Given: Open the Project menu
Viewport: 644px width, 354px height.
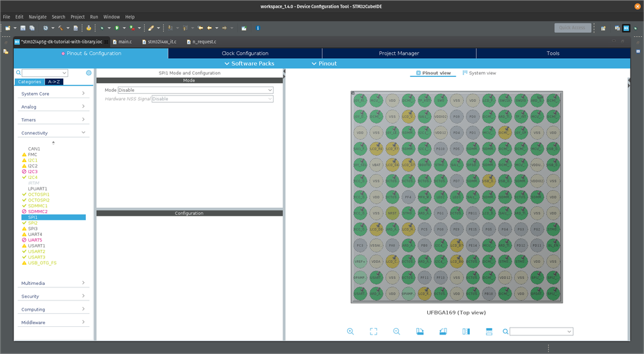Looking at the screenshot, I should click(x=77, y=17).
